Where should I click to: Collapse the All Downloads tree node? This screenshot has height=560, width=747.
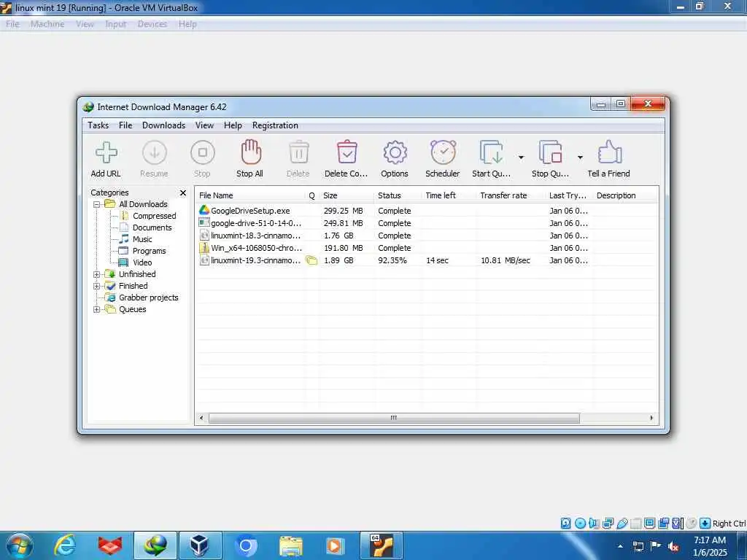(97, 204)
